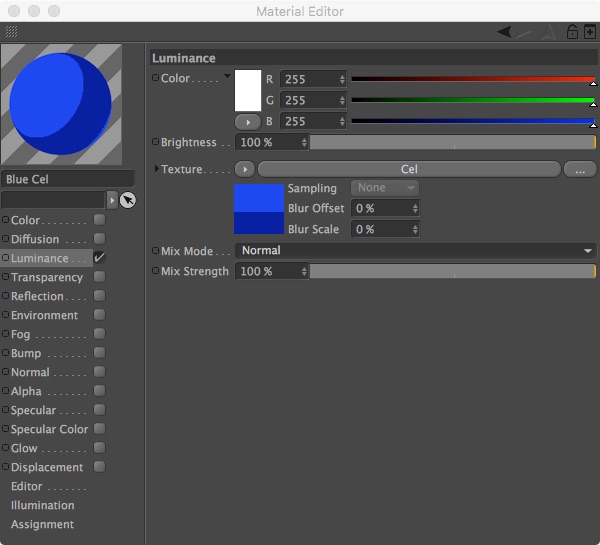Select the Editor channel entry
Viewport: 600px width, 545px height.
(27, 486)
